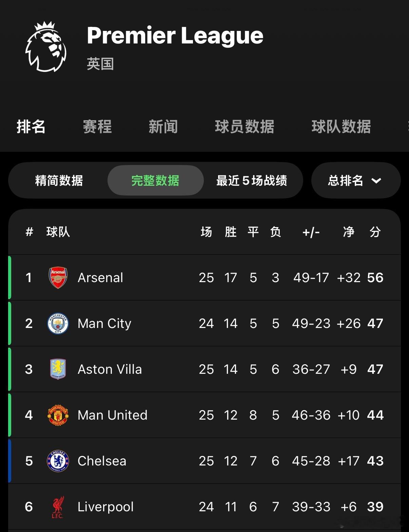Open Arsenal team name link
This screenshot has height=532, width=409.
100,278
